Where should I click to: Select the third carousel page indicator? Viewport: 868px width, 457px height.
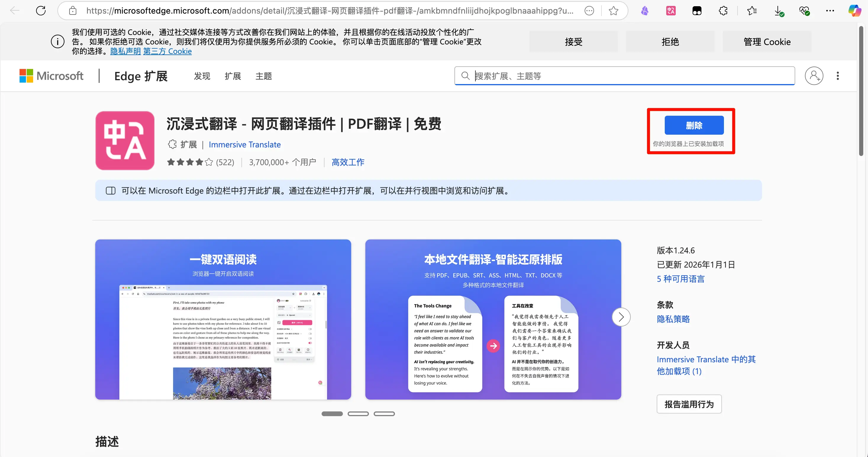click(x=384, y=413)
